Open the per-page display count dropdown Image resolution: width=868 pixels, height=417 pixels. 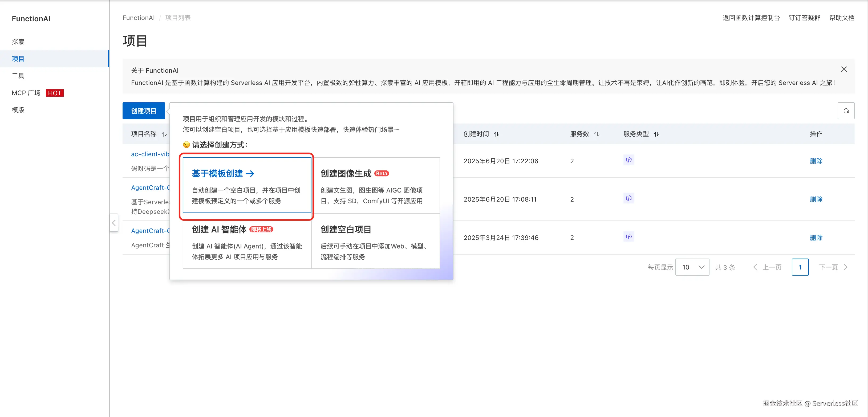tap(692, 267)
